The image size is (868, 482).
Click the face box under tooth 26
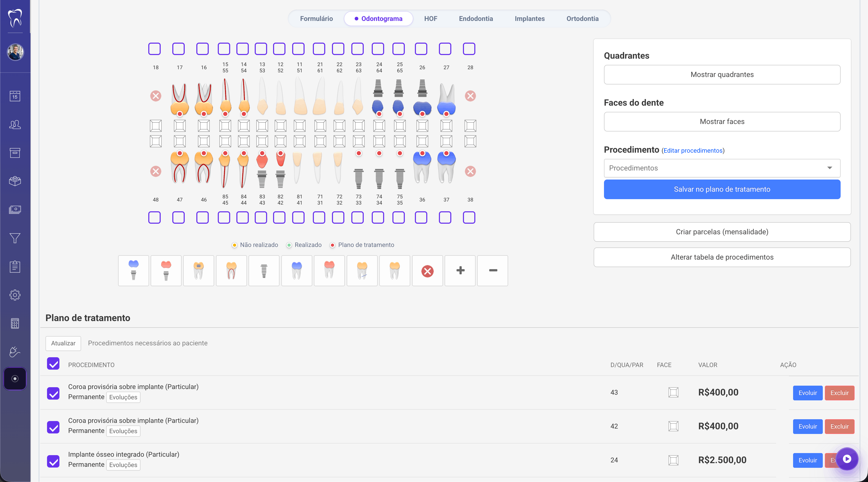pyautogui.click(x=422, y=126)
